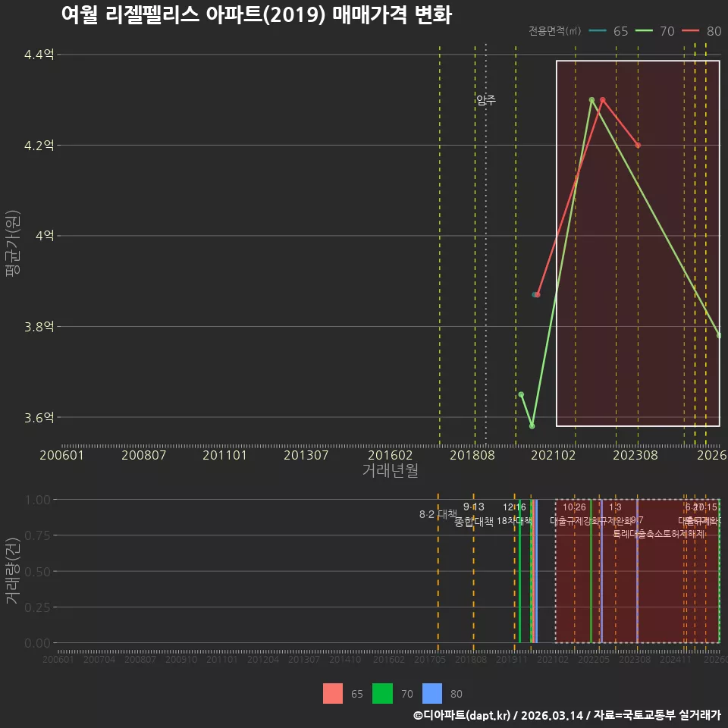Select the volume bar at 202308
728x728 pixels.
(638, 571)
